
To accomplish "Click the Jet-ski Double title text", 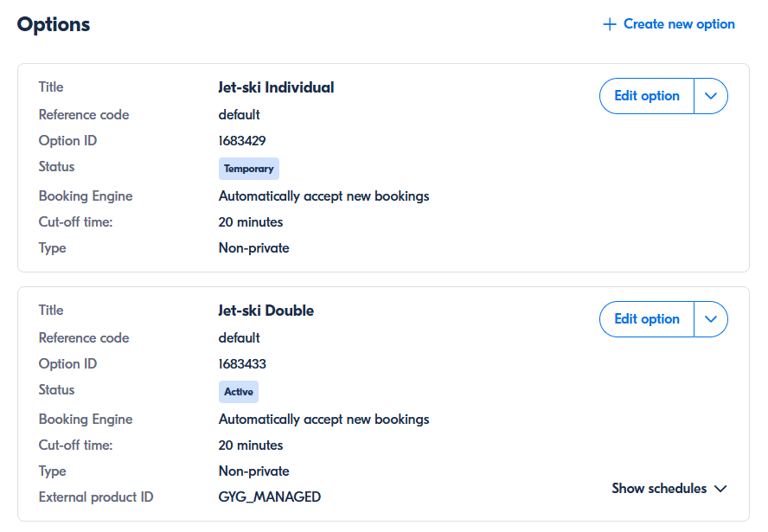I will point(266,311).
